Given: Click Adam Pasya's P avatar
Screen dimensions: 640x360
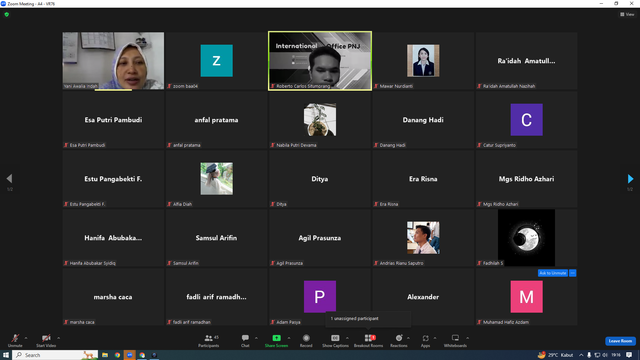Looking at the screenshot, I should pyautogui.click(x=320, y=297).
